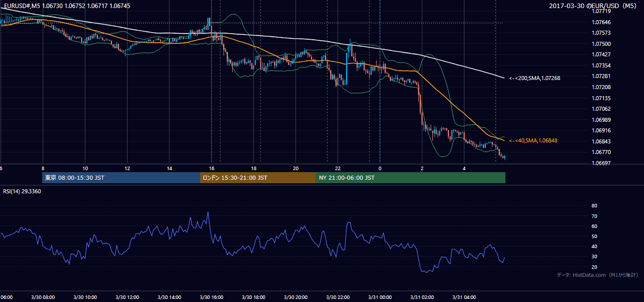This screenshot has height=302, width=644.
Task: Click price axis label 1.06916
Action: click(602, 130)
